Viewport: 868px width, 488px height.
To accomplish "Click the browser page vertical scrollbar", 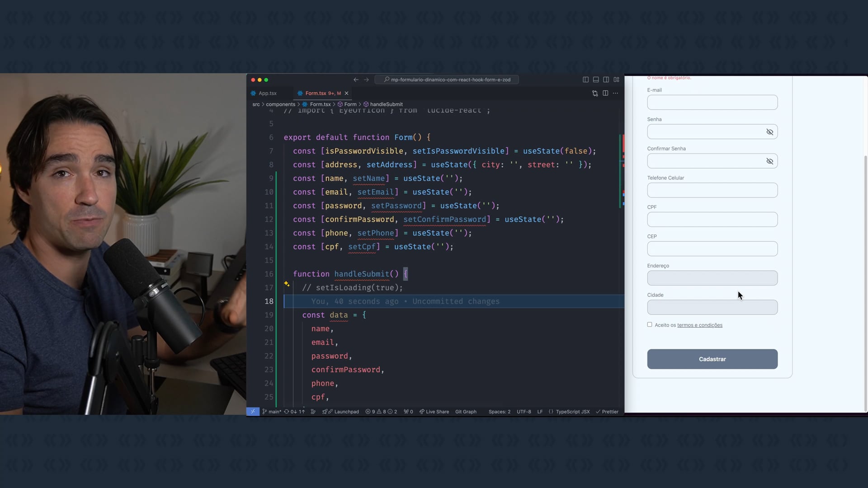I will [x=865, y=282].
